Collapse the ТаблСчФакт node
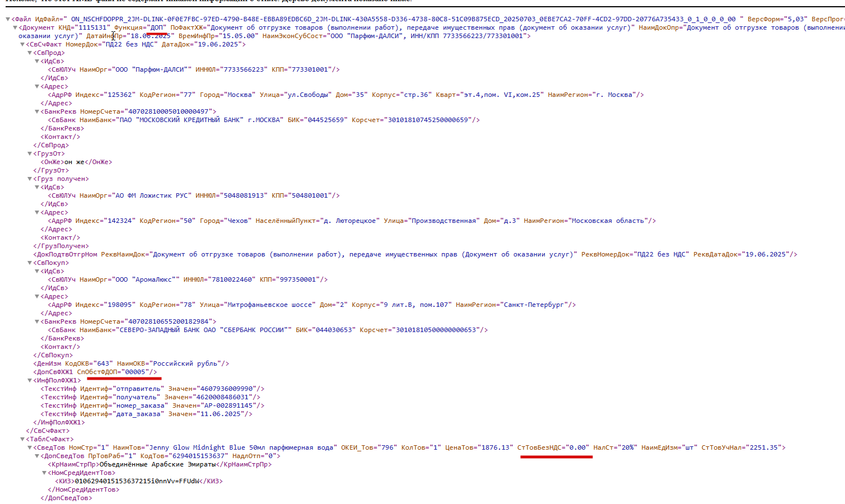 (x=22, y=439)
